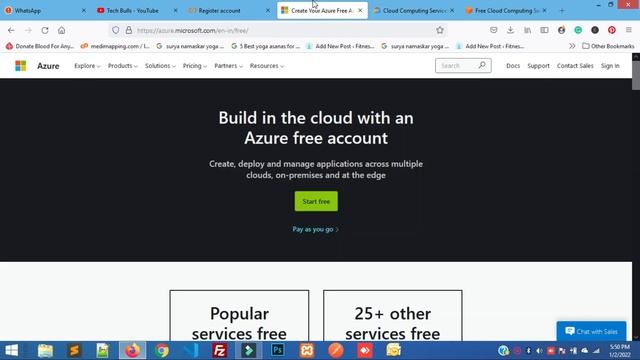Bookmark this page with the star icon

[x=440, y=30]
